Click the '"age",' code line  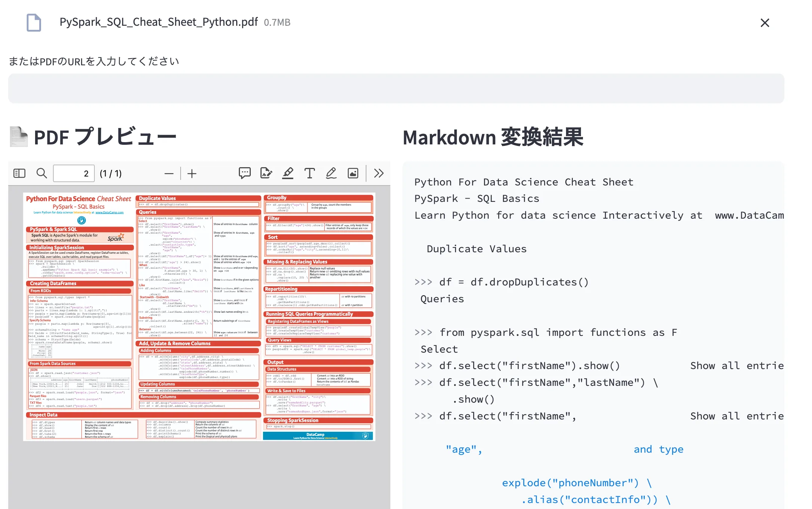pos(464,450)
